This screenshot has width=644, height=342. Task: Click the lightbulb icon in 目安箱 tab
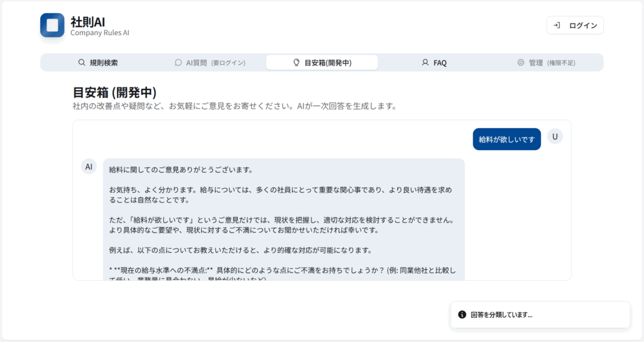296,63
